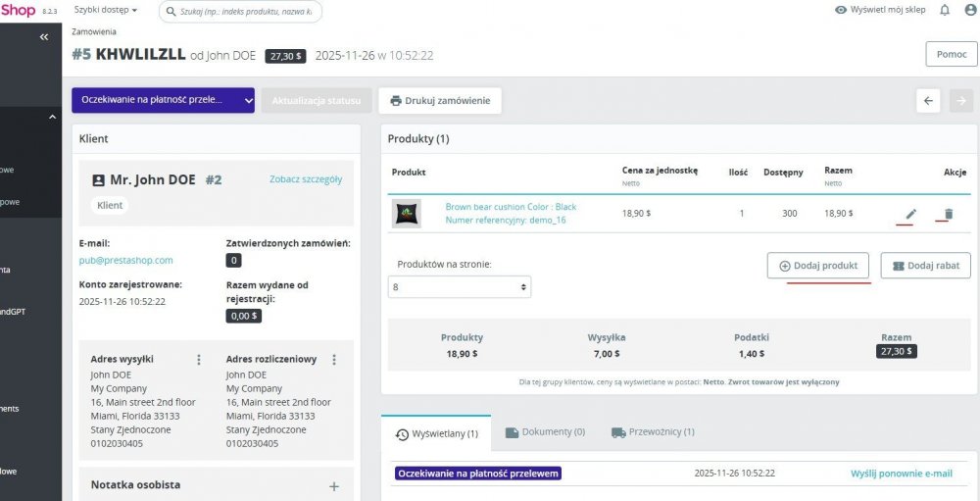The image size is (980, 501).
Task: Switch to the Dokumenty (0) tab
Action: click(x=545, y=432)
